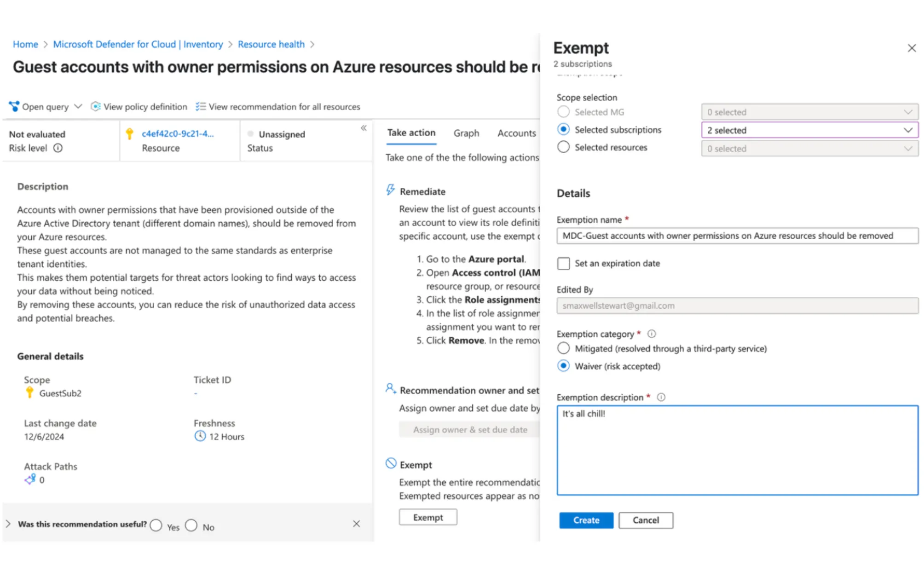The height and width of the screenshot is (577, 924).
Task: Switch to the Take action tab
Action: tap(411, 133)
